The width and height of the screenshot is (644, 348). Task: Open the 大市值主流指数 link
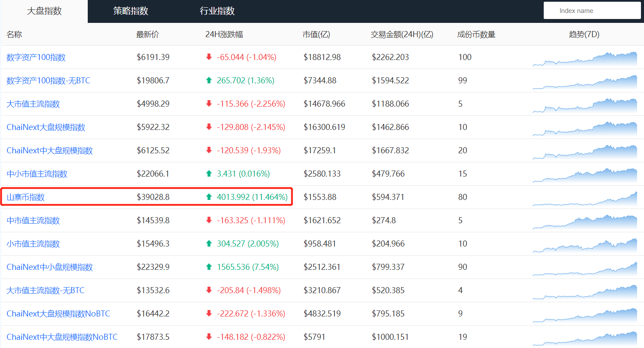coord(33,104)
